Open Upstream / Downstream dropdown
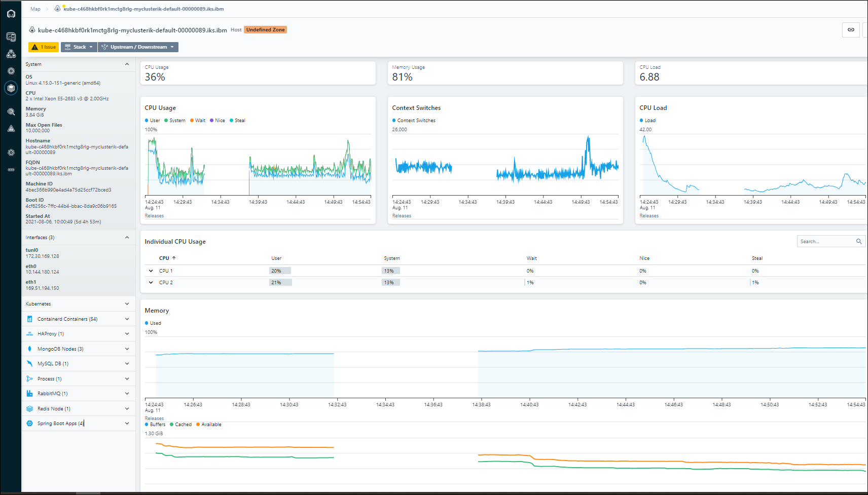The height and width of the screenshot is (495, 868). coord(138,47)
